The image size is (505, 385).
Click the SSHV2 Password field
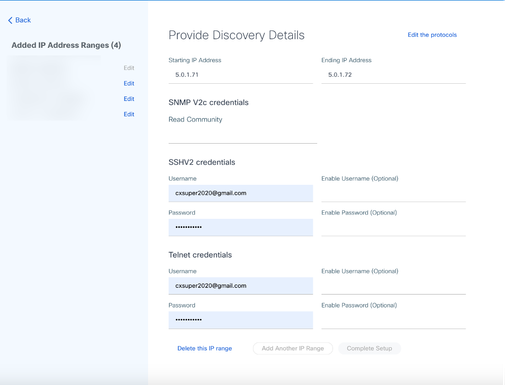[x=240, y=227]
